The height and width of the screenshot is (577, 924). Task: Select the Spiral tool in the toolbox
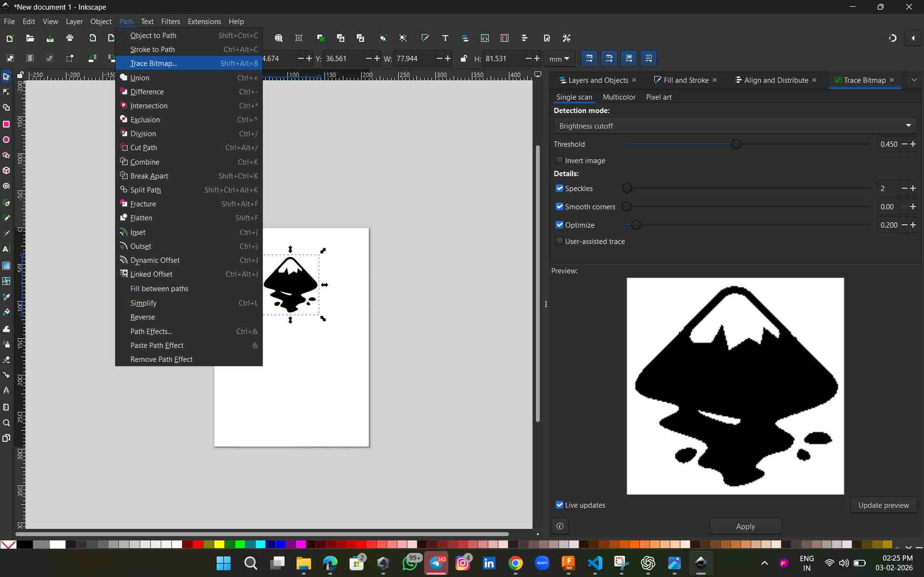pos(6,186)
